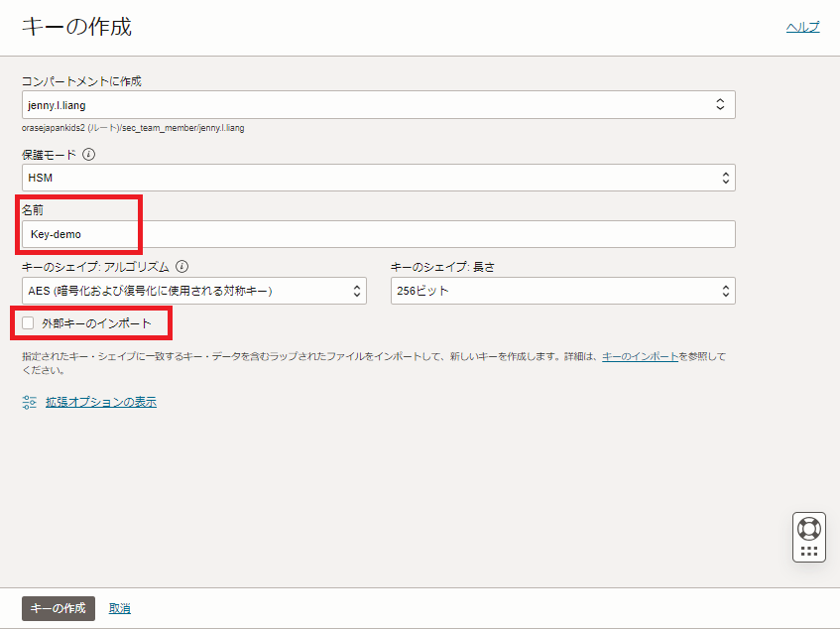
Task: Click the 外部キーのインポート label text
Action: point(96,323)
